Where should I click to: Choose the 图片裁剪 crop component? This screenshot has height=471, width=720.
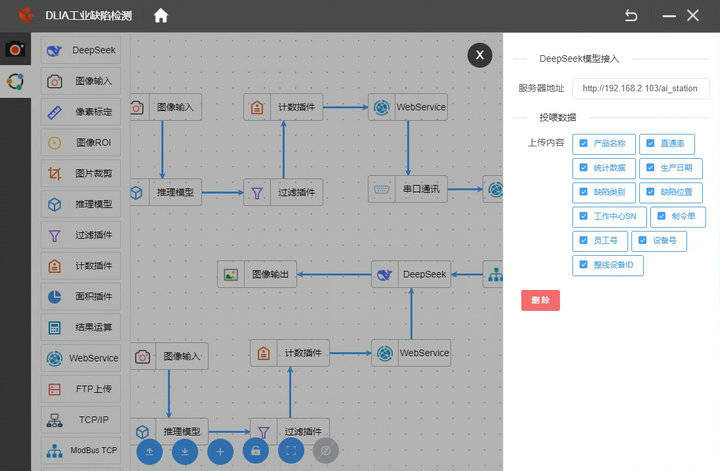click(81, 173)
